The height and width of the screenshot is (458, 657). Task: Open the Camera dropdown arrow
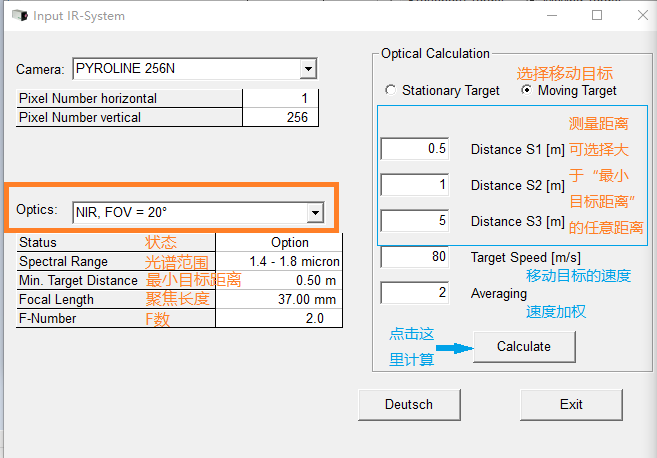pyautogui.click(x=308, y=69)
